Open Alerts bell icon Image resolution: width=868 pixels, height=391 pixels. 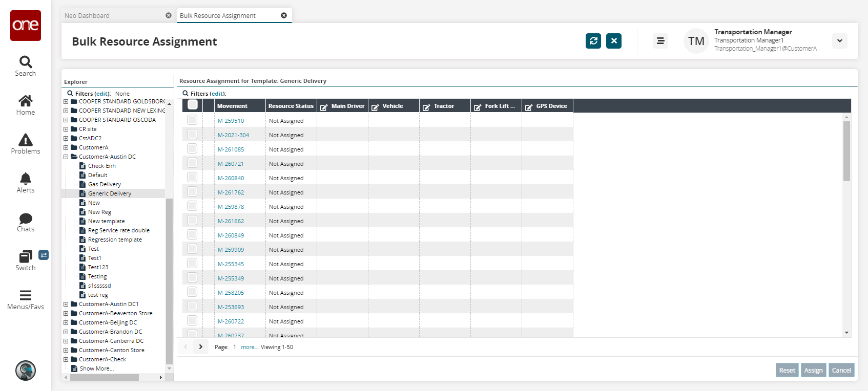pyautogui.click(x=26, y=179)
